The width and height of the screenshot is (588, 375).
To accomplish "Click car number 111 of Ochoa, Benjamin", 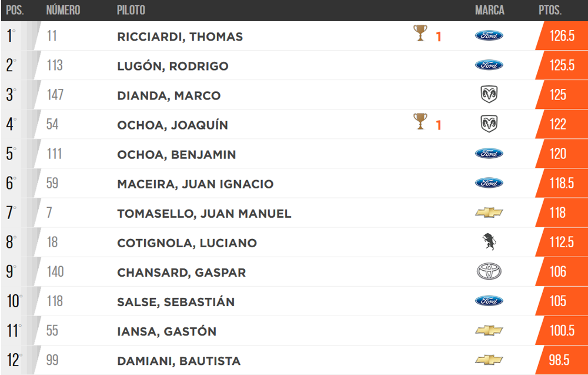I will coord(54,154).
